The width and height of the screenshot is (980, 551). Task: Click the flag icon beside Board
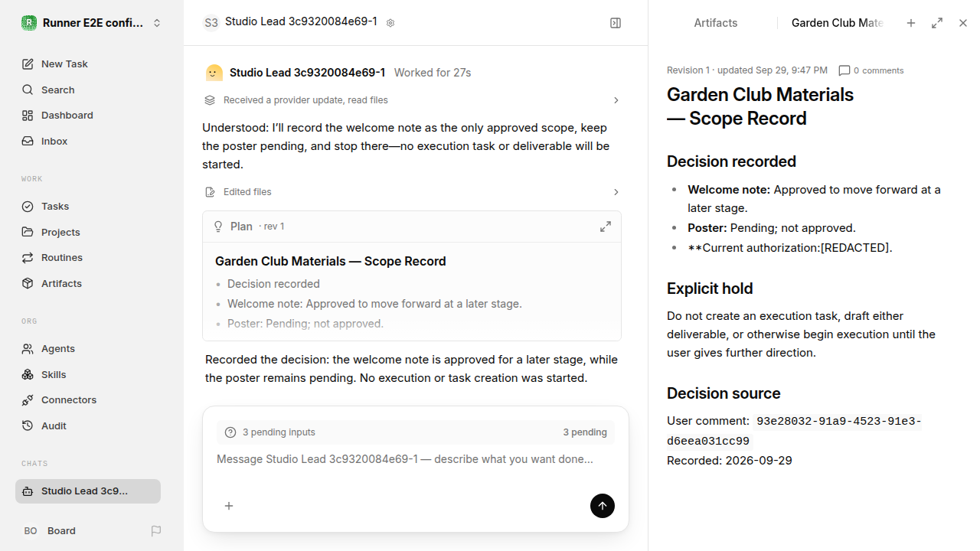(156, 530)
